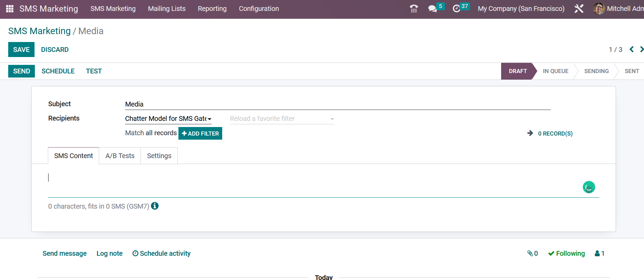This screenshot has height=280, width=644.
Task: Open attachments paperclip counter
Action: pos(533,253)
